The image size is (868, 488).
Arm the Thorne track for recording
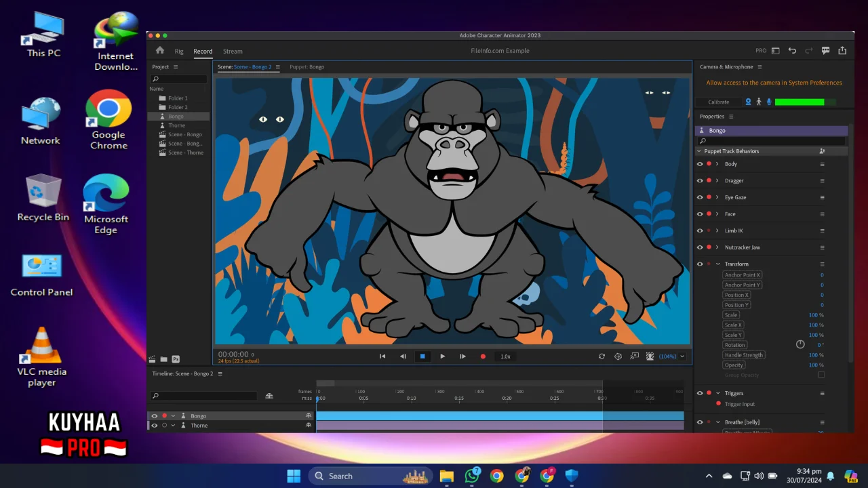click(164, 426)
